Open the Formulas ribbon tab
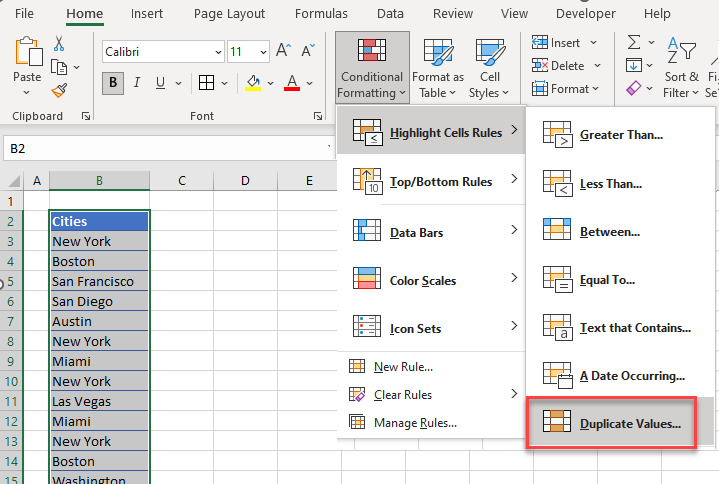Viewport: 719px width, 484px height. (322, 14)
